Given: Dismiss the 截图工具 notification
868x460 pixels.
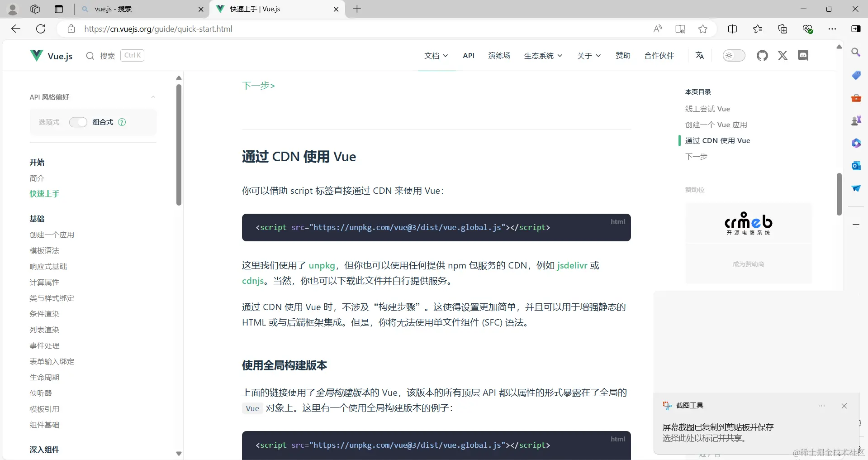Looking at the screenshot, I should pyautogui.click(x=844, y=406).
